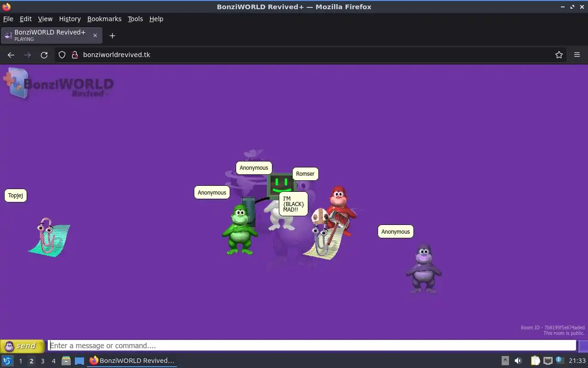The height and width of the screenshot is (368, 588).
Task: Go back one page
Action: click(x=11, y=55)
